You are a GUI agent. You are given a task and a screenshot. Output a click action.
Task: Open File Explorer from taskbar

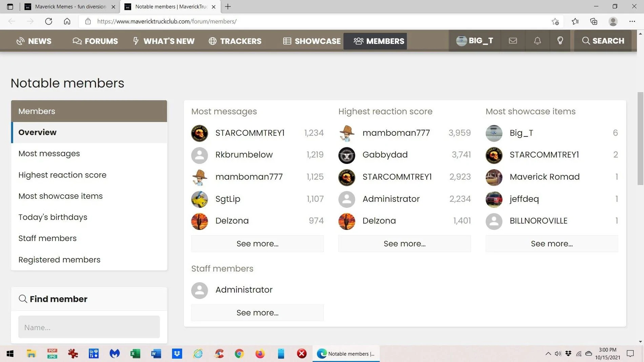tap(31, 354)
